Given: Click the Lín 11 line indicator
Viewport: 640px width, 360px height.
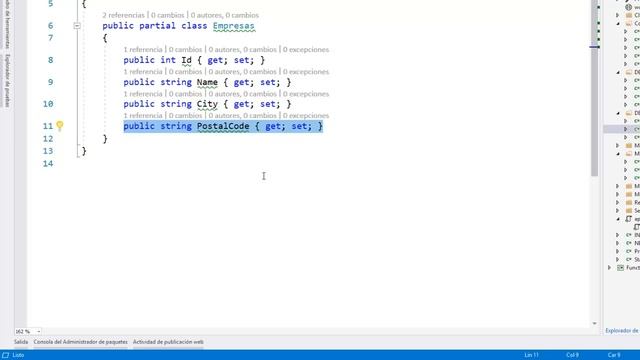Looking at the screenshot, I should coord(531,355).
